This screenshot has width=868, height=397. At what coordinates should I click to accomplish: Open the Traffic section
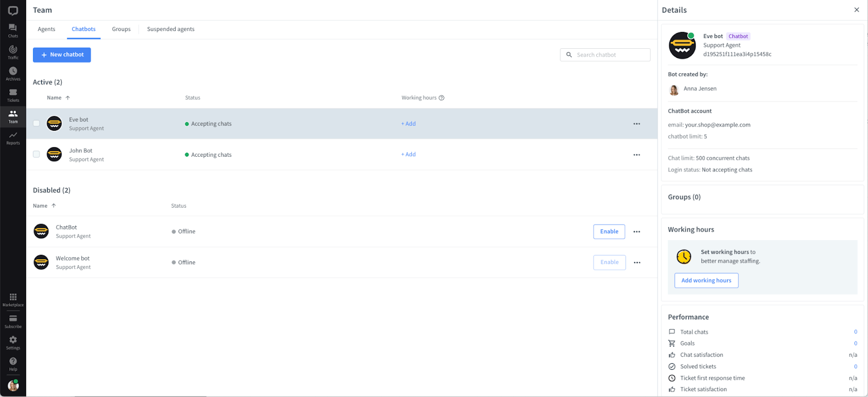[x=13, y=52]
